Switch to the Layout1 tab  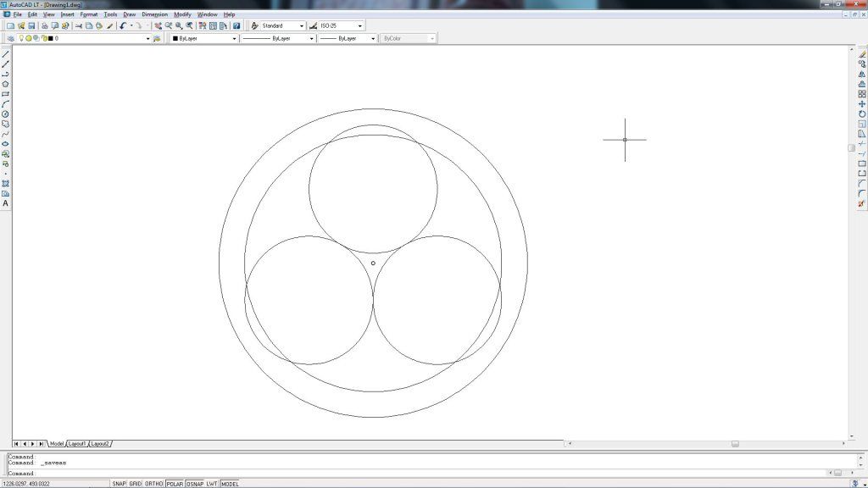77,444
